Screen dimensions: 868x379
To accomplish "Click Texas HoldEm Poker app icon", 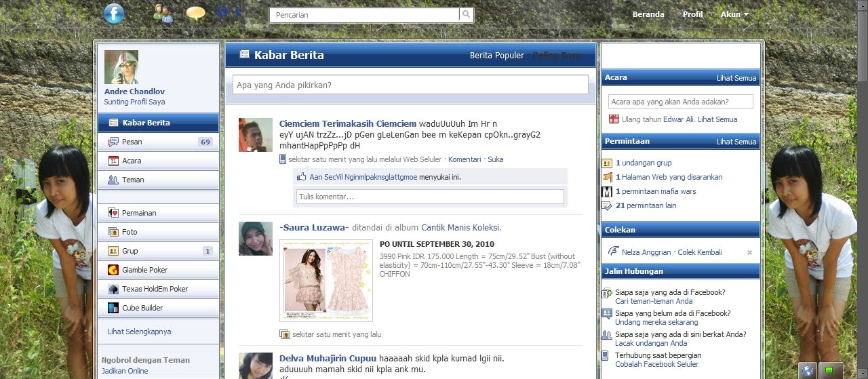I will tap(113, 289).
